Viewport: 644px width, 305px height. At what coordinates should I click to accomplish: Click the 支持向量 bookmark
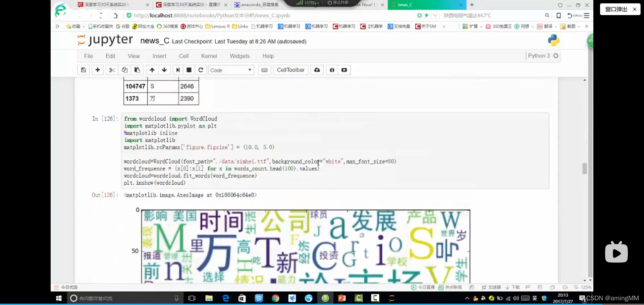pyautogui.click(x=399, y=26)
